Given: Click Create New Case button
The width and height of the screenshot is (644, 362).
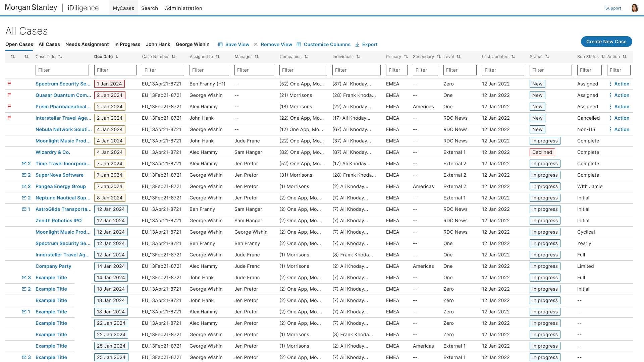Looking at the screenshot, I should click(x=606, y=42).
